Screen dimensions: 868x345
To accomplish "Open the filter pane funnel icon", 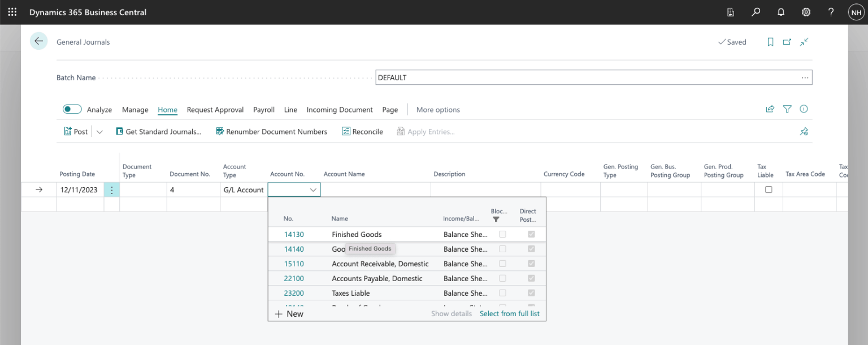I will (787, 109).
